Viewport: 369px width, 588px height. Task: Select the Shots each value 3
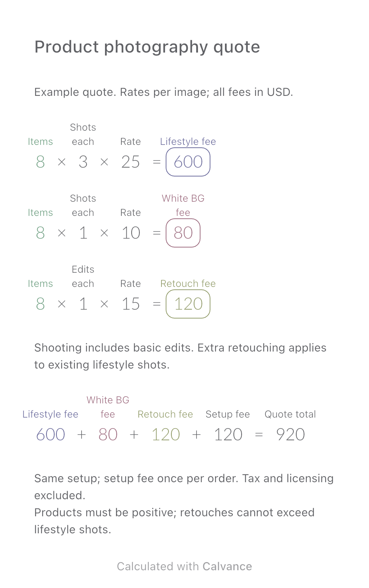[x=83, y=162]
